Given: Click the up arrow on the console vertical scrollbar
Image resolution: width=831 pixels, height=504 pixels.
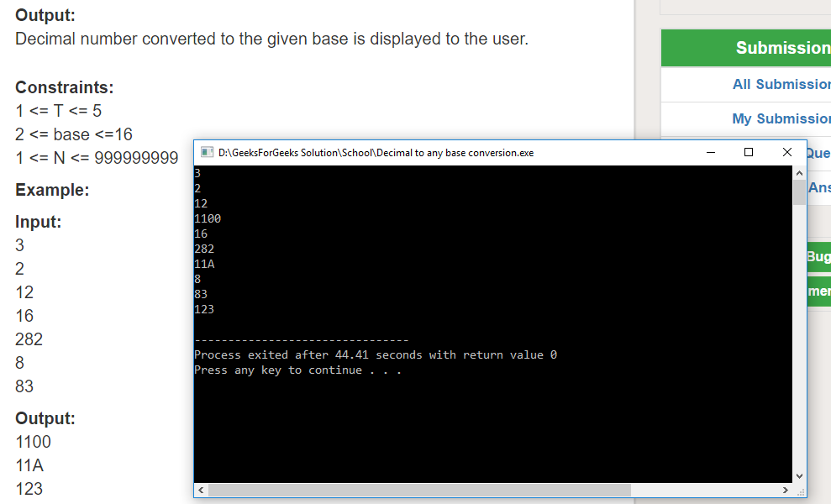Looking at the screenshot, I should click(799, 171).
